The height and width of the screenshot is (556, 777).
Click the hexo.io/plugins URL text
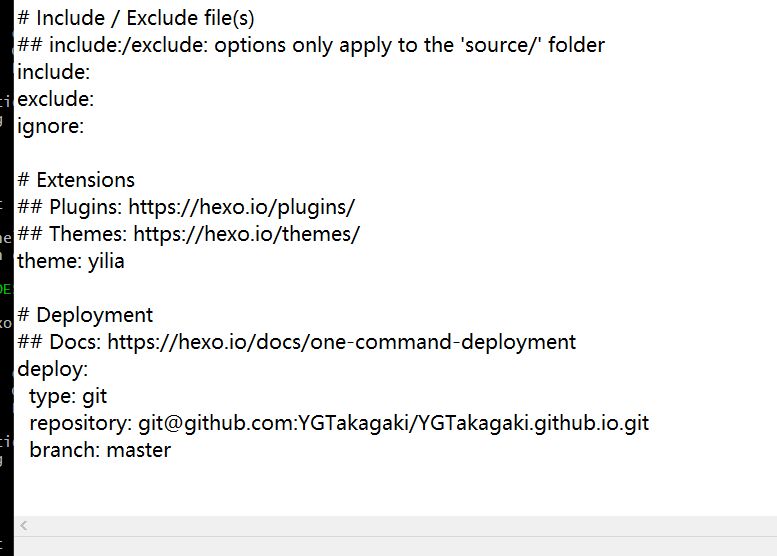(242, 207)
